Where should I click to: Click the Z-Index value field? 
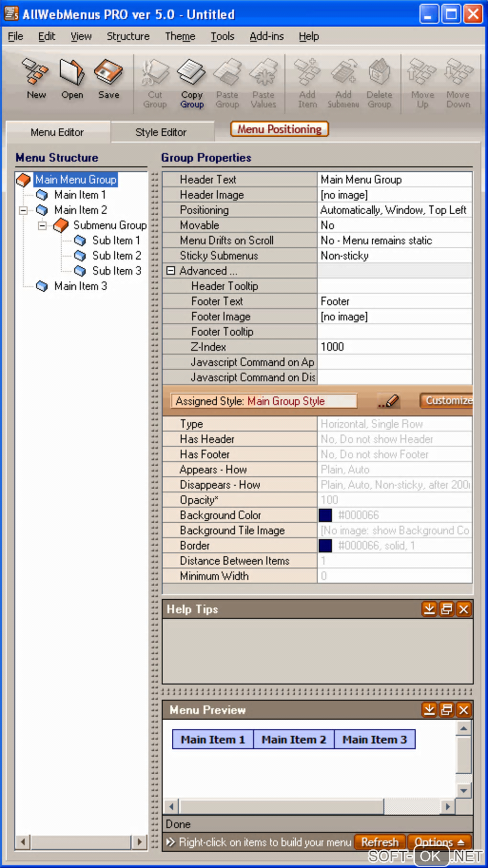pyautogui.click(x=395, y=347)
